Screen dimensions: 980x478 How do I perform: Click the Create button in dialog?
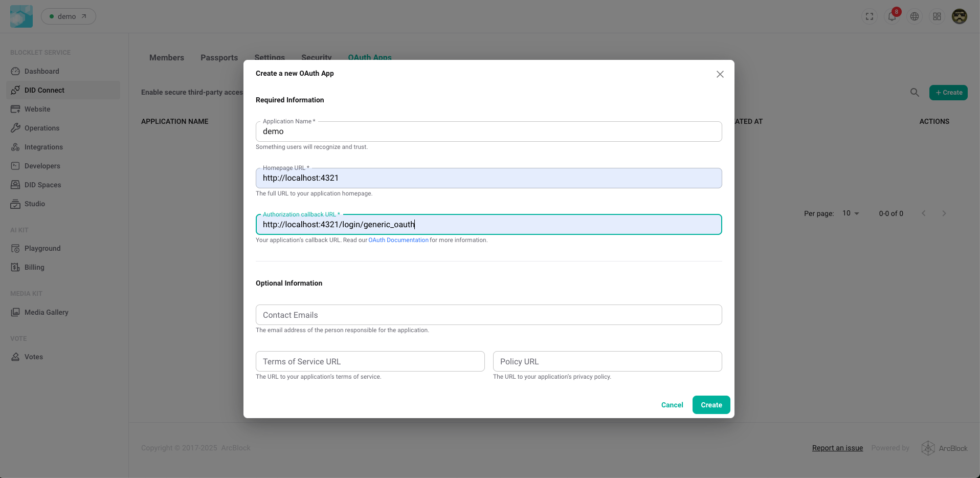click(x=711, y=405)
